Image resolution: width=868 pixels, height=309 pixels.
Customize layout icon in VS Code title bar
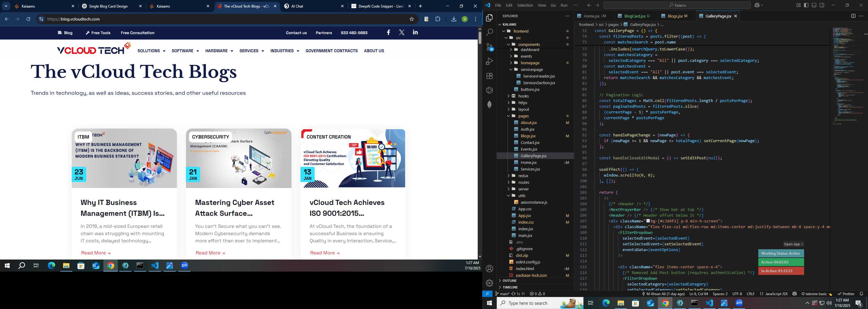tap(798, 5)
